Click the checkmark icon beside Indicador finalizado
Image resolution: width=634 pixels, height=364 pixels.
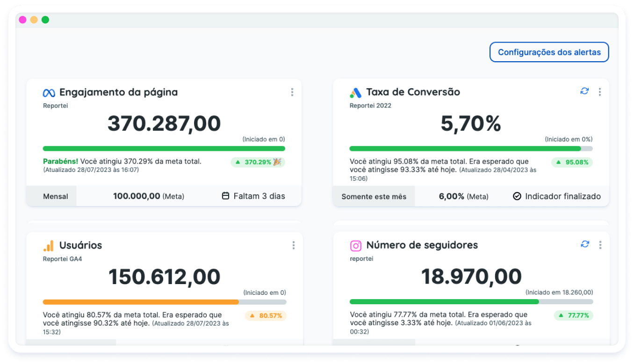point(517,196)
